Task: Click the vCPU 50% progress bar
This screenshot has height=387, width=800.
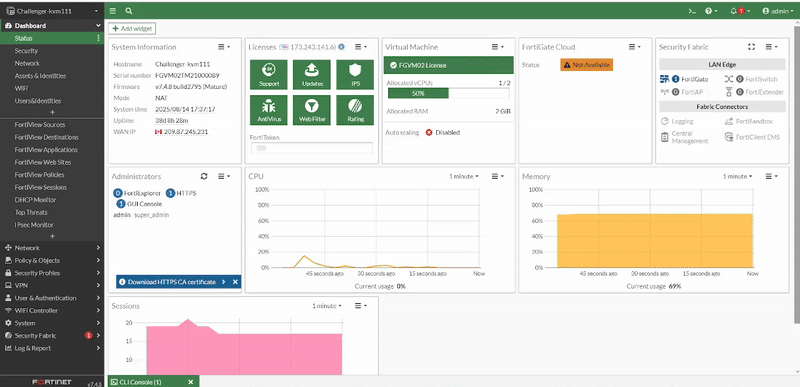Action: pos(448,93)
